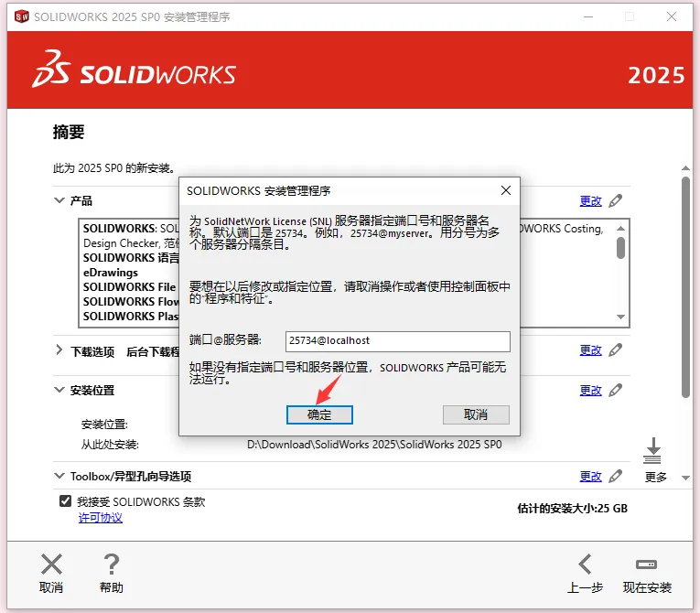700x613 pixels.
Task: Click the install path D:\Download\SolidWorks 2025 text
Action: [x=374, y=445]
